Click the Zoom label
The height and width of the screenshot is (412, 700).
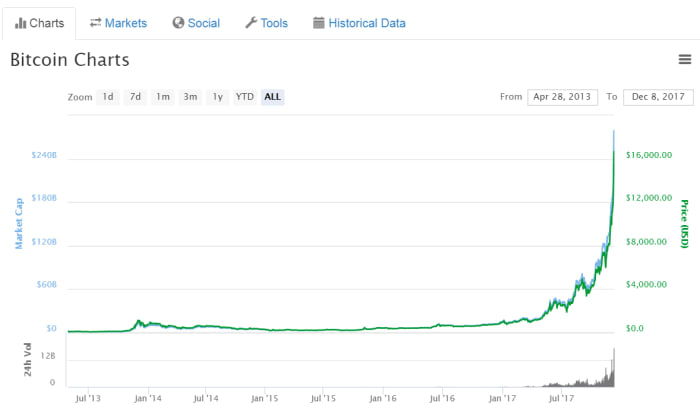point(80,97)
